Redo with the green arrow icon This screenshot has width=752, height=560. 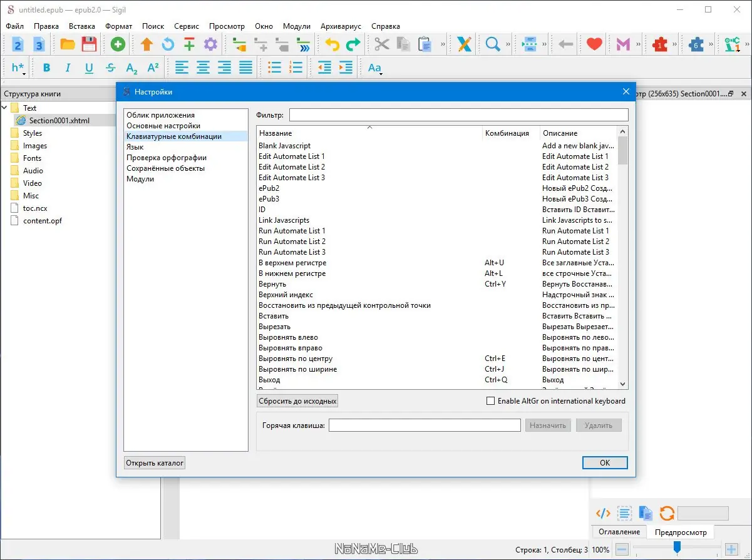click(353, 44)
